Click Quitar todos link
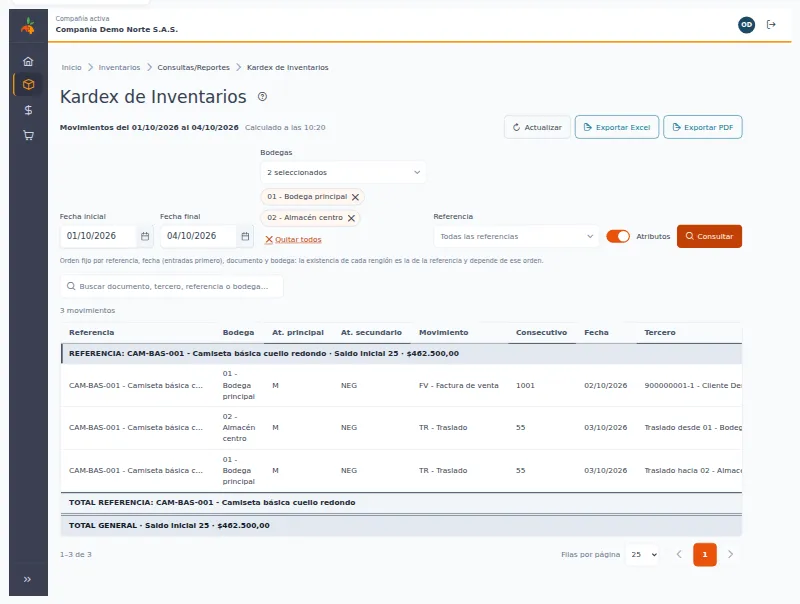800x604 pixels. 293,239
